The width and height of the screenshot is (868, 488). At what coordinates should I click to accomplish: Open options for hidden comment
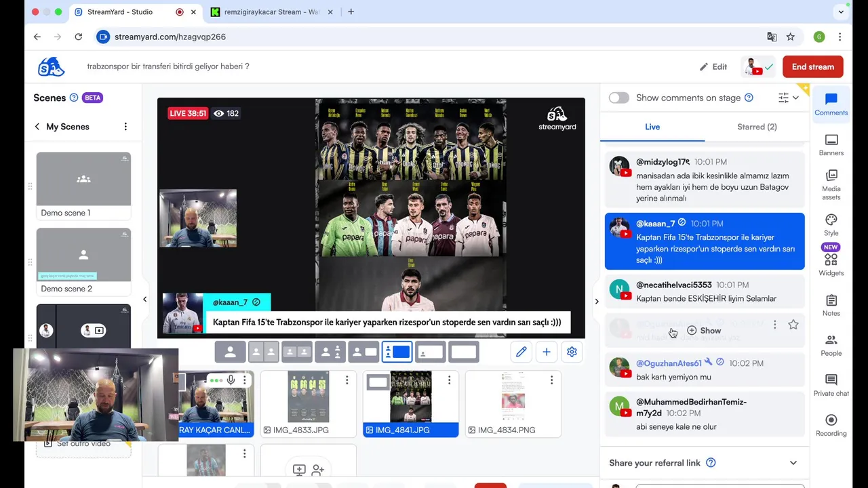pyautogui.click(x=774, y=325)
